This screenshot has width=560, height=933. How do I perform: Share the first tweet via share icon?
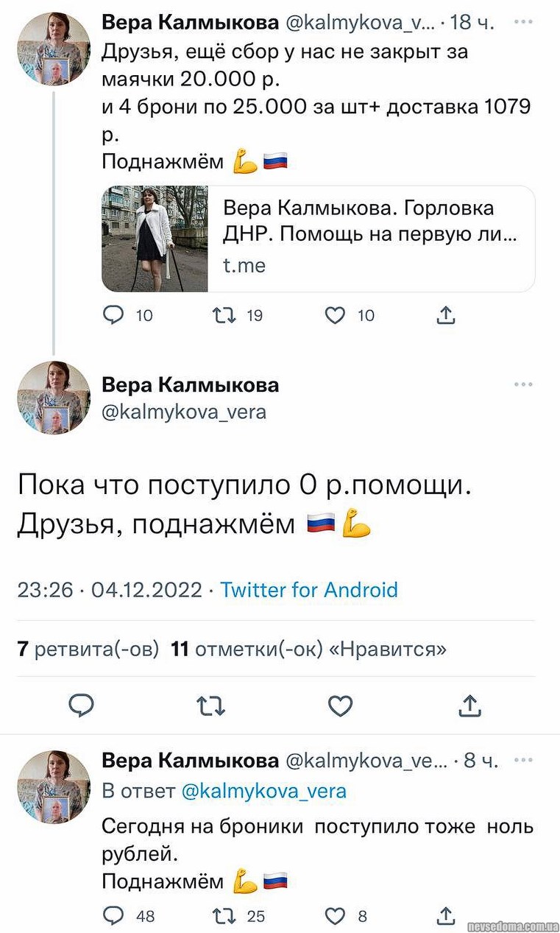446,315
